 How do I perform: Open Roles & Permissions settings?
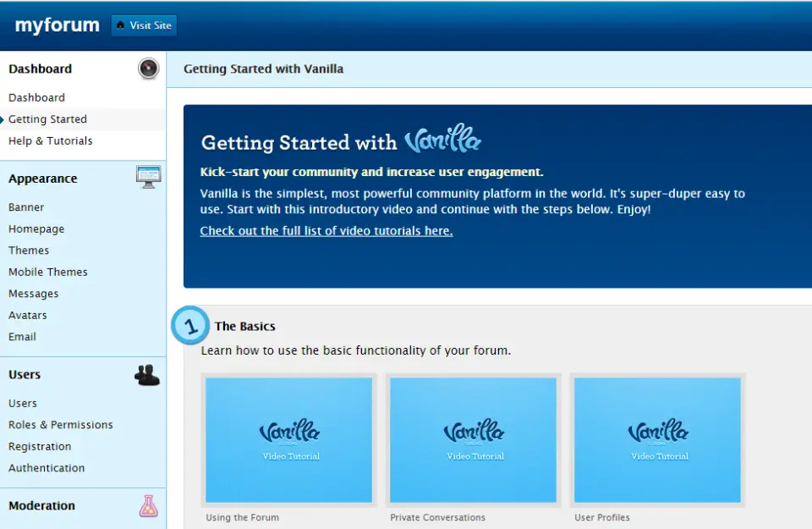(x=61, y=424)
